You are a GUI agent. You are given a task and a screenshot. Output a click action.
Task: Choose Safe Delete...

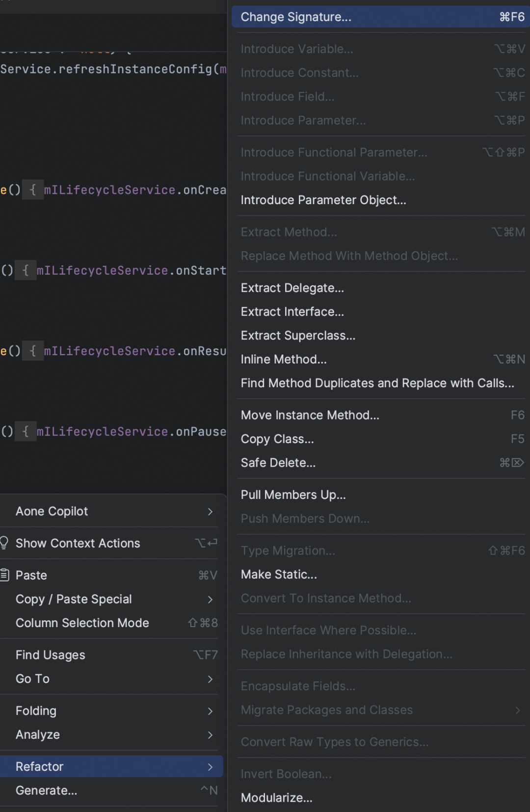[381, 463]
